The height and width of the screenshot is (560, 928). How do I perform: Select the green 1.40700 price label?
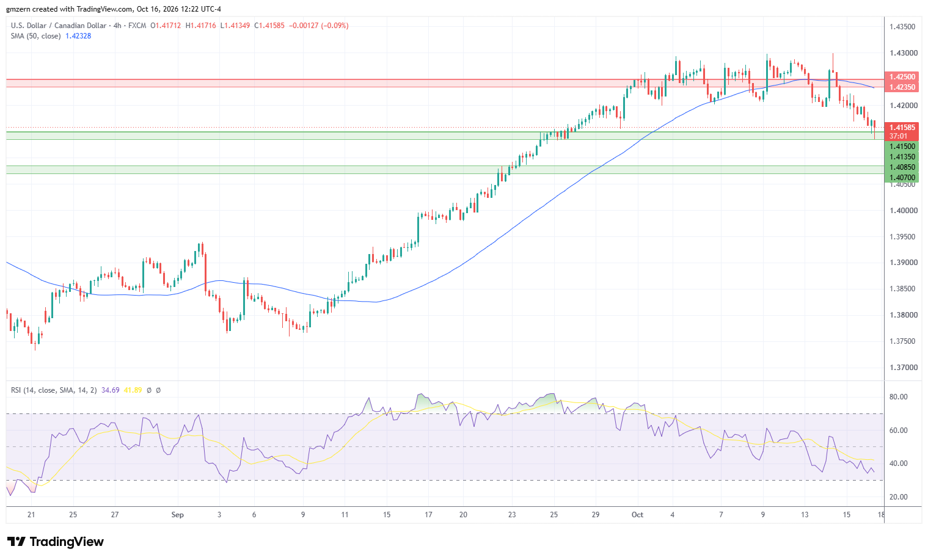(x=902, y=178)
